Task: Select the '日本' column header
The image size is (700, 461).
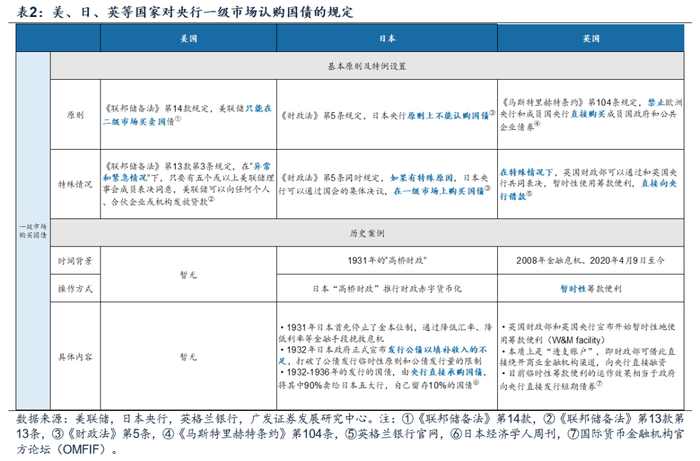Action: (387, 38)
